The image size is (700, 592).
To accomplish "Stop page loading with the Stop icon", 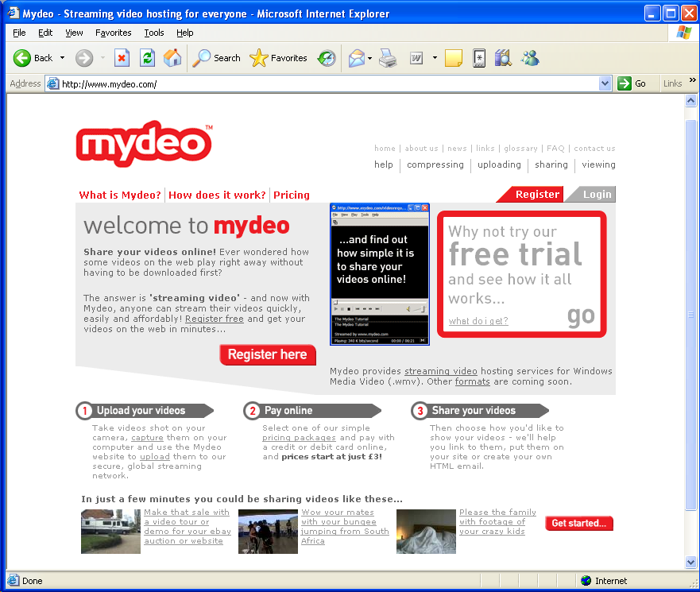I will [x=122, y=58].
